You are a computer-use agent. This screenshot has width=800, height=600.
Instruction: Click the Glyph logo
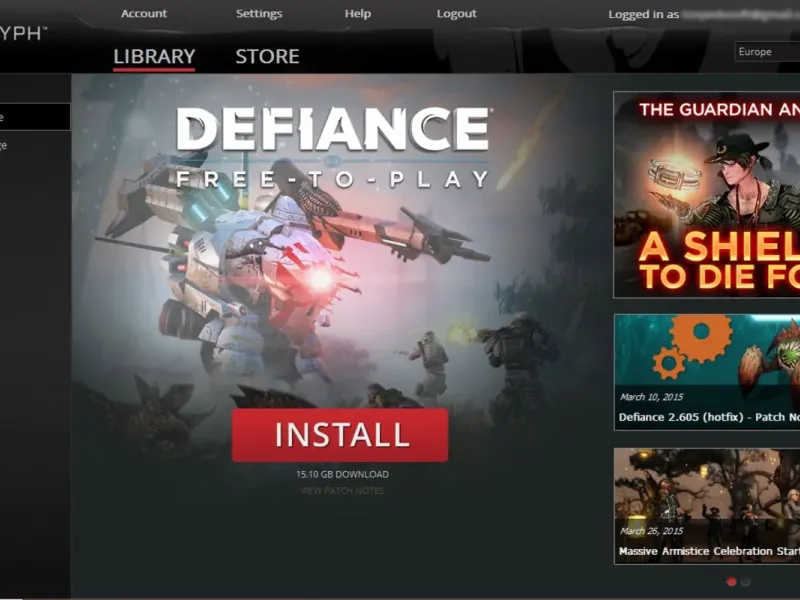coord(23,34)
